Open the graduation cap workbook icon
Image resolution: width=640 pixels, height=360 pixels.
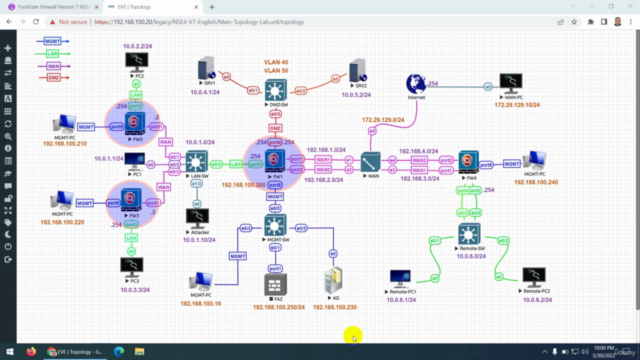coord(8,174)
